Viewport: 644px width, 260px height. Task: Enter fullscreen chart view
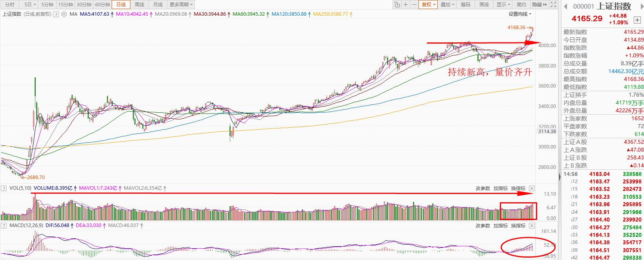[x=553, y=5]
